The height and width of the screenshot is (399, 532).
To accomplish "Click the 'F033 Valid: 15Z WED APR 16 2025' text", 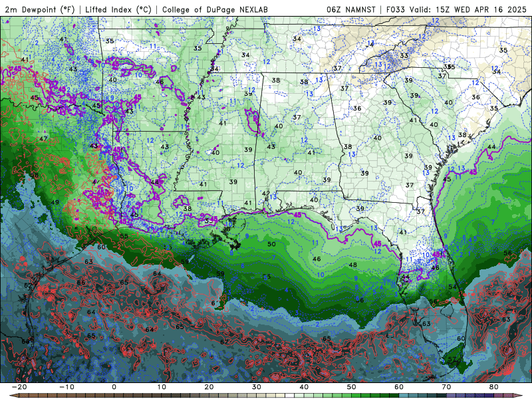I will (456, 10).
